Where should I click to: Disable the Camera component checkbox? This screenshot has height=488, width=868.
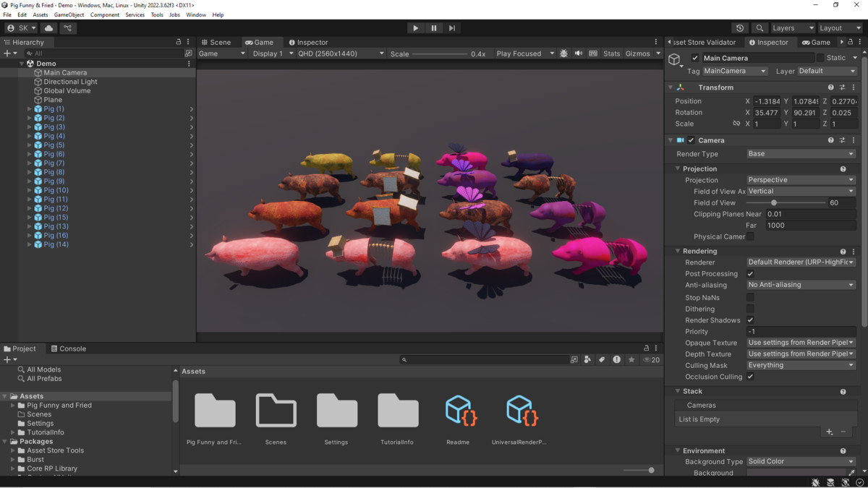click(692, 140)
